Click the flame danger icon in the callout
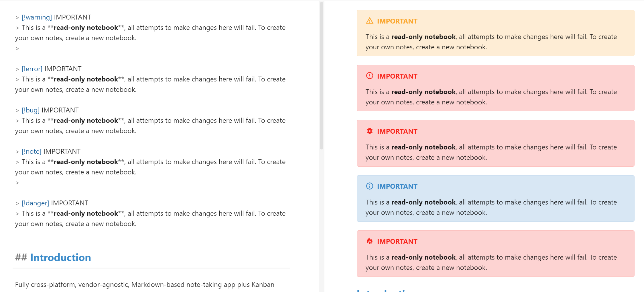Image resolution: width=644 pixels, height=292 pixels. 369,241
